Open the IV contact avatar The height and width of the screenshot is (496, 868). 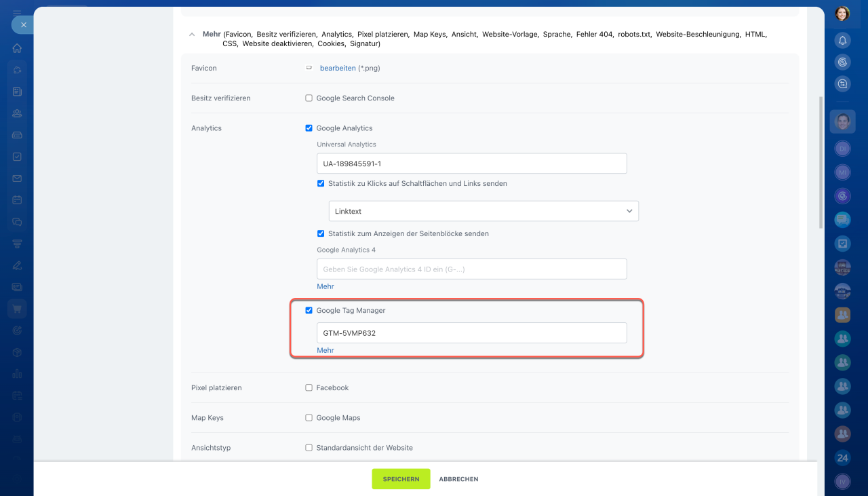[x=842, y=482]
